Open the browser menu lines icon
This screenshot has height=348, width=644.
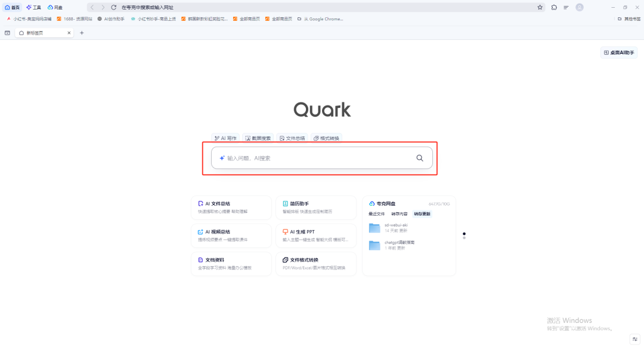566,7
